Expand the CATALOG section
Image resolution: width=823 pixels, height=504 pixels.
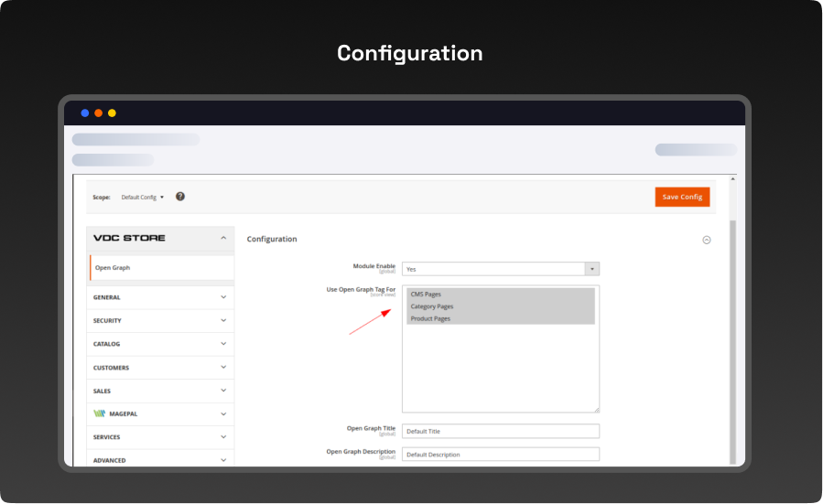pos(160,344)
